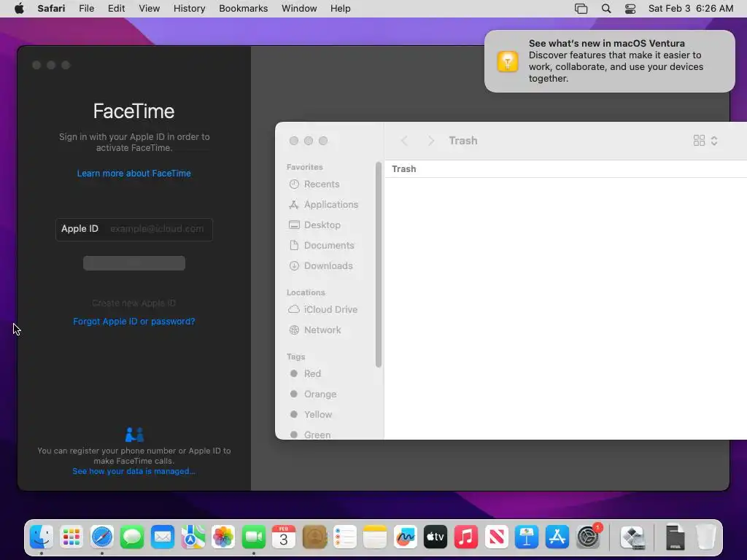Open Launchpad in the Dock

click(x=71, y=537)
